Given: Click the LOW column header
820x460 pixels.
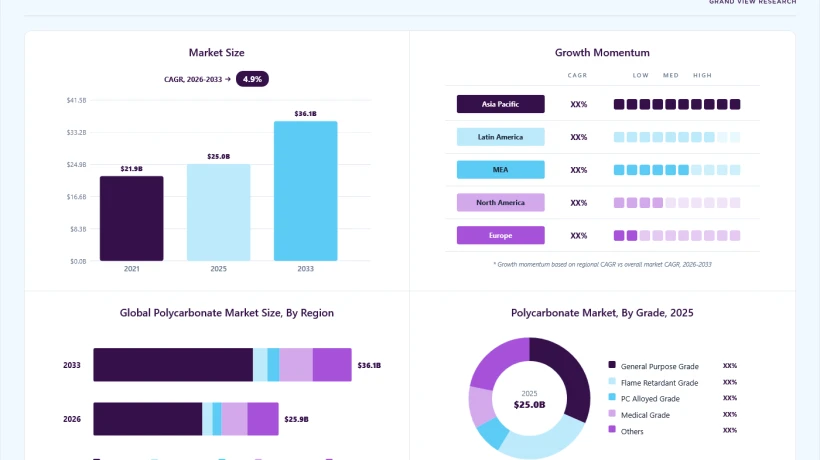Looking at the screenshot, I should click(x=641, y=75).
